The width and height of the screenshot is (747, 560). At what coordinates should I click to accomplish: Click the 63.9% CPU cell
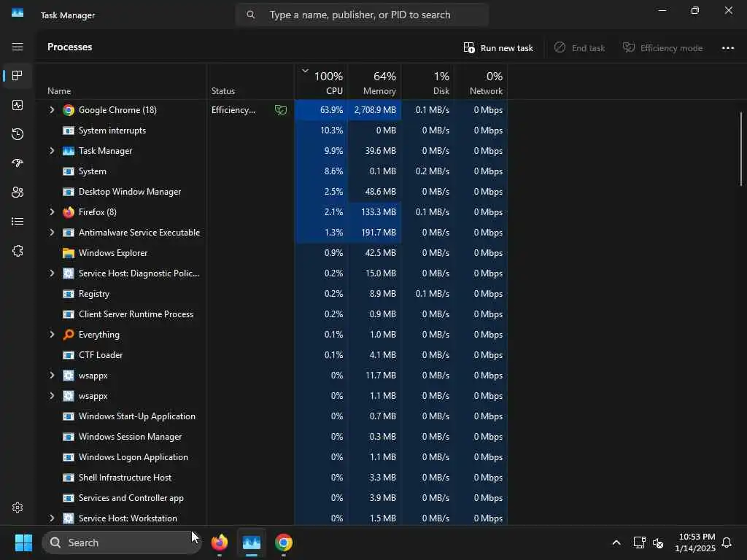pos(321,110)
